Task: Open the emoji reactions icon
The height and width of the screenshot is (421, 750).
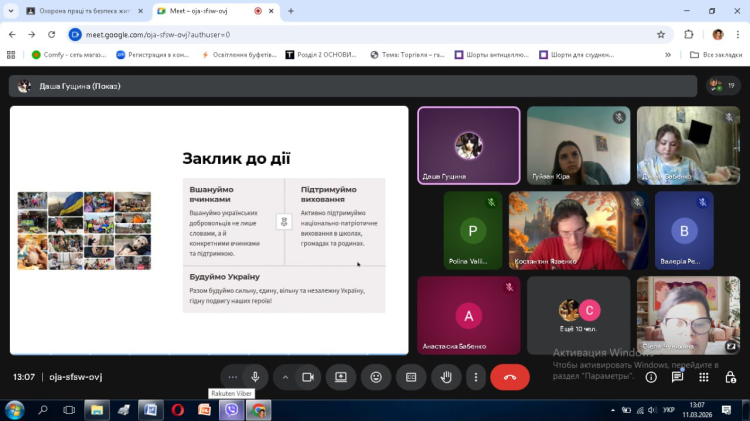Action: click(x=376, y=377)
